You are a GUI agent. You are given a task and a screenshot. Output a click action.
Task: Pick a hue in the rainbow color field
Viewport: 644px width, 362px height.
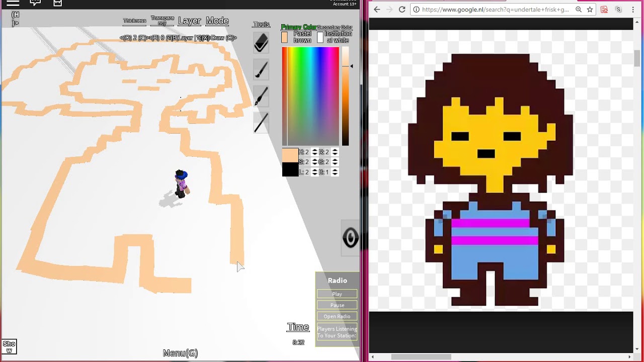tap(310, 97)
